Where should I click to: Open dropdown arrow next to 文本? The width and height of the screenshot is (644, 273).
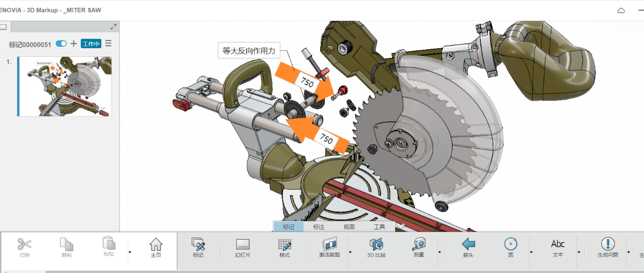click(579, 252)
